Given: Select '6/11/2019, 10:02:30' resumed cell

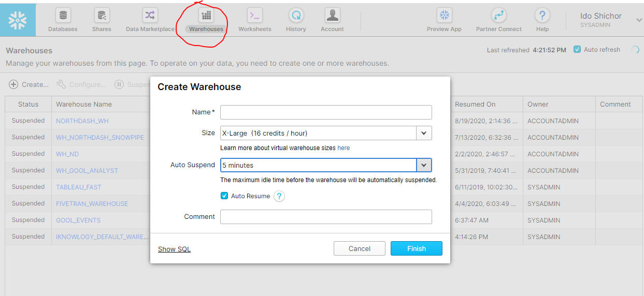Looking at the screenshot, I should point(486,187).
